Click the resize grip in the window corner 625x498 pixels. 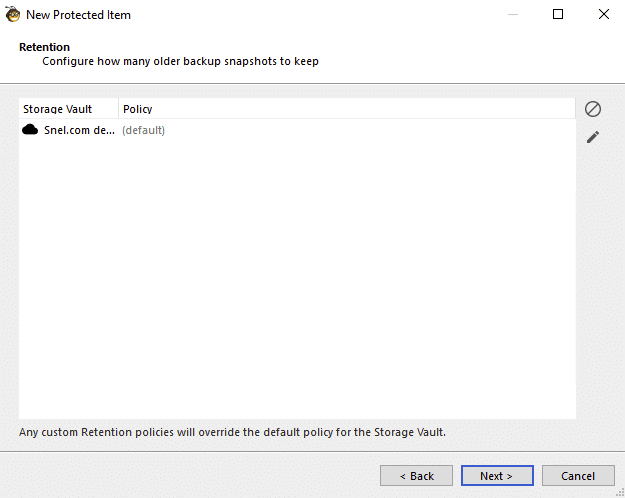tap(620, 493)
